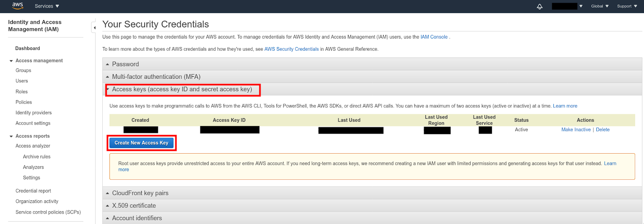
Task: Follow the IAM Console link
Action: click(434, 37)
